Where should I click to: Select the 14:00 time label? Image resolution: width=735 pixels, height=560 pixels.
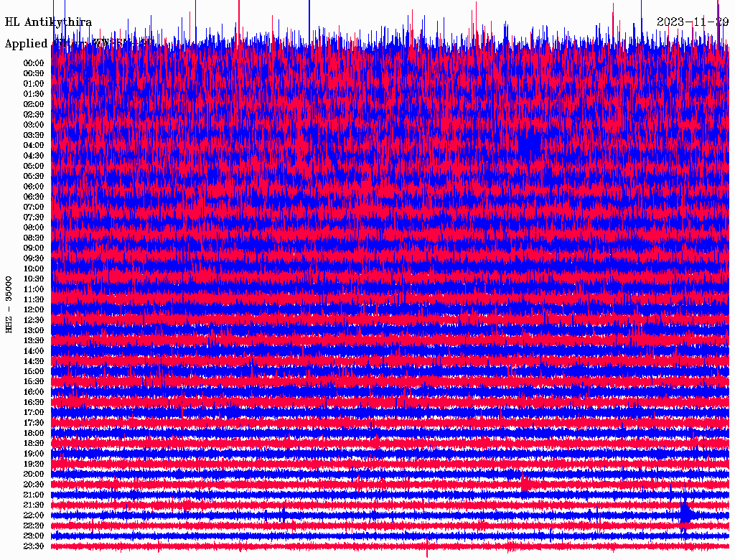pos(34,351)
